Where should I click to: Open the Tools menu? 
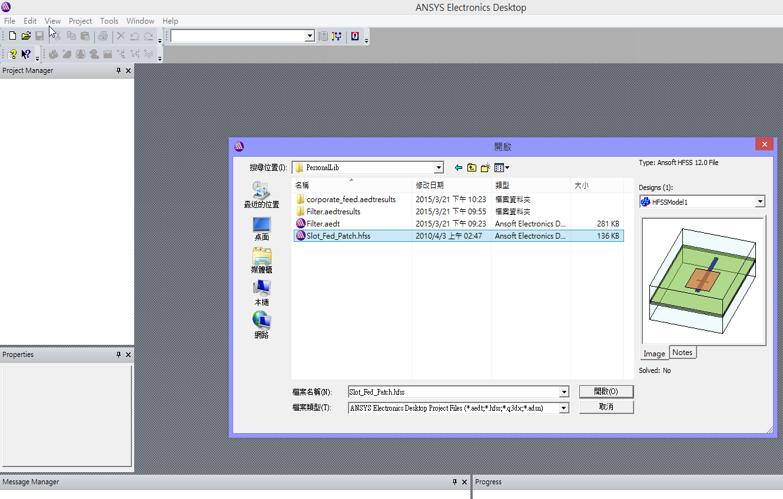[109, 21]
